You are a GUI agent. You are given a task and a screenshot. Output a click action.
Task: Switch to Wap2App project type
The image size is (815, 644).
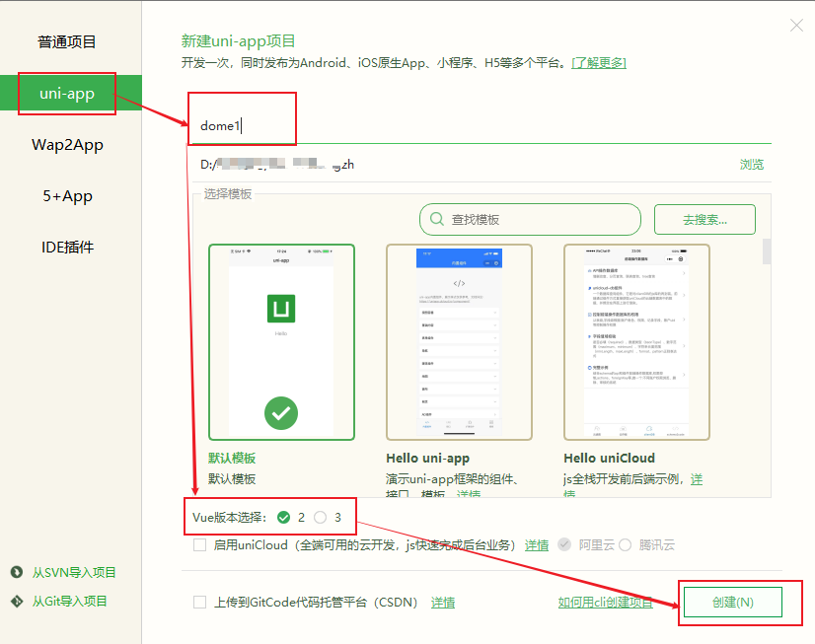click(x=67, y=144)
